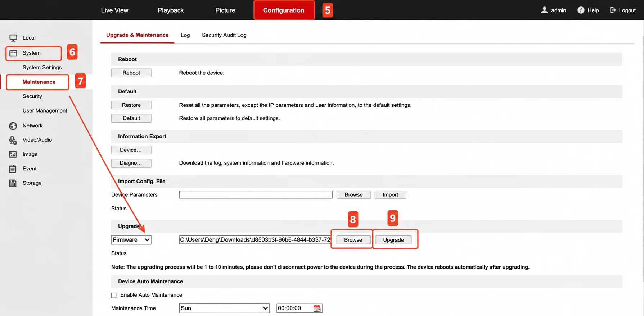Open the maintenance time calendar picker icon
Viewport: 644px width, 316px height.
click(x=317, y=308)
